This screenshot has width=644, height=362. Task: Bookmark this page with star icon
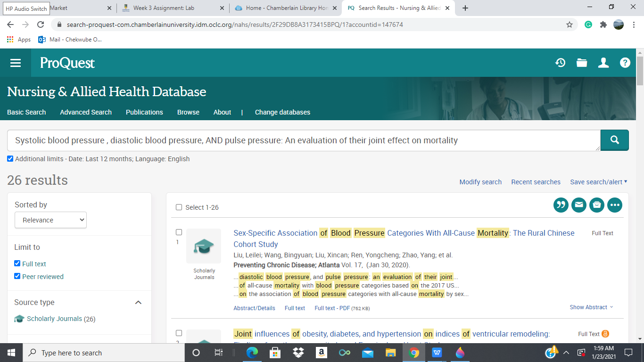570,25
